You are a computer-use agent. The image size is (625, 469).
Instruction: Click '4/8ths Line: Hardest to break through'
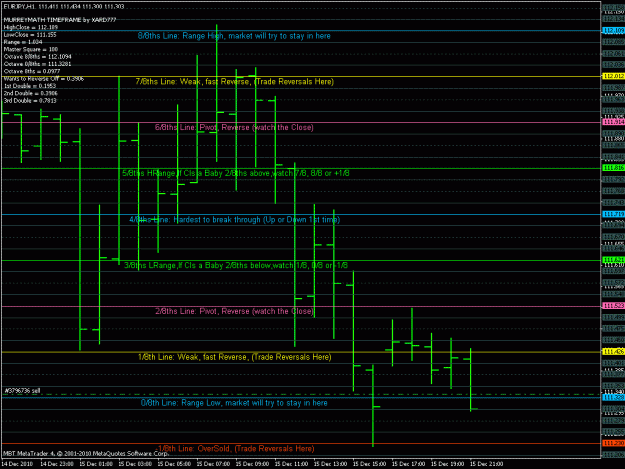(x=234, y=220)
